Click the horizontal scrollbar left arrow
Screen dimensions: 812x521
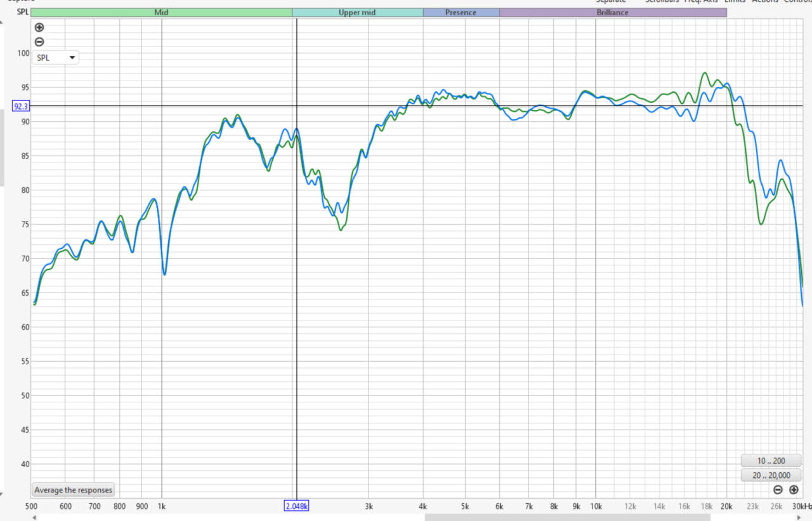click(x=34, y=517)
